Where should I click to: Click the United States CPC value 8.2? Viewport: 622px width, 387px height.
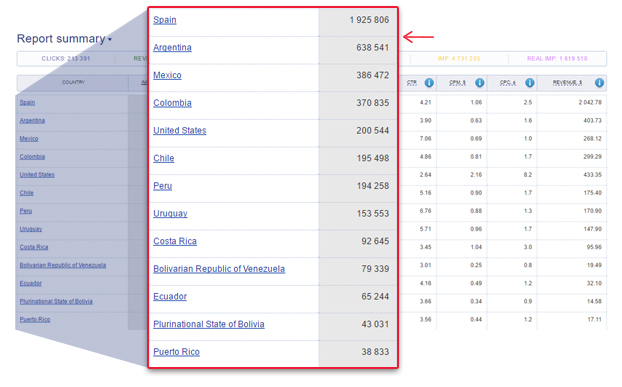[528, 174]
